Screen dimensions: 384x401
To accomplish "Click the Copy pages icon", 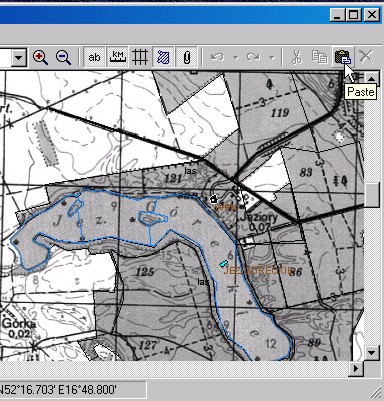I will coord(319,57).
